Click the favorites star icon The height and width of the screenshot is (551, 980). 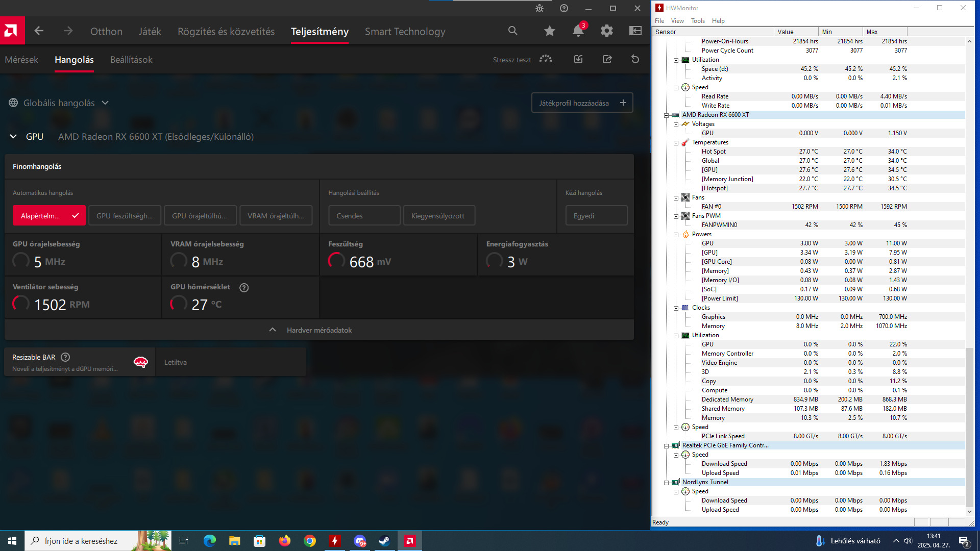(x=549, y=31)
